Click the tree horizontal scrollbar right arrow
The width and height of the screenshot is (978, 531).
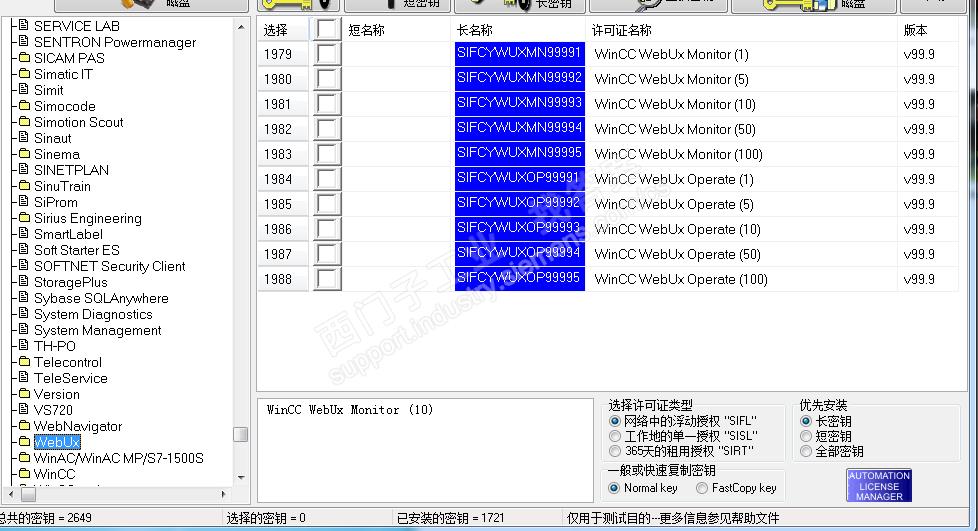[x=223, y=494]
